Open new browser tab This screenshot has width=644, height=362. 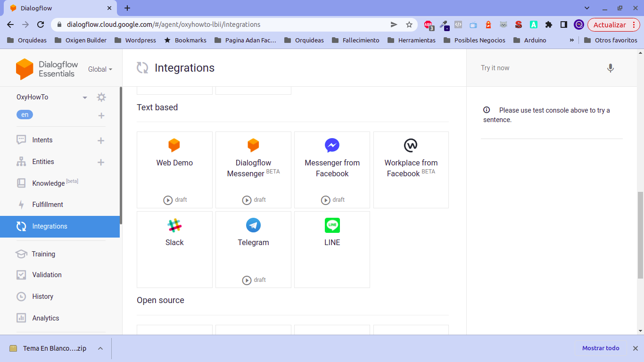(127, 8)
